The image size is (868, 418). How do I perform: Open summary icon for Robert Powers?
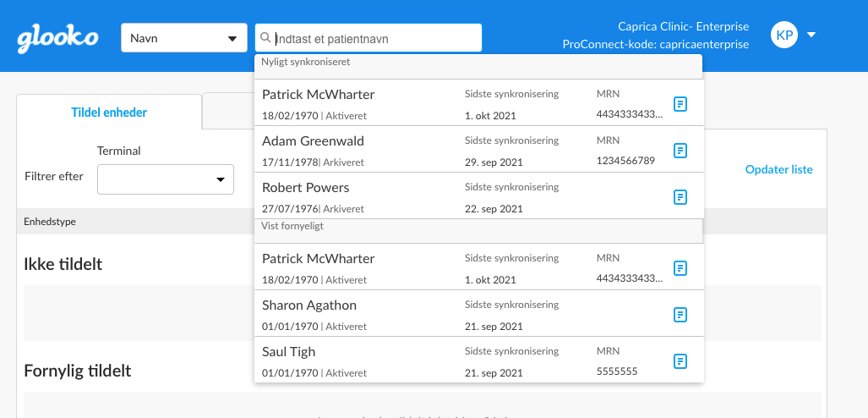click(680, 197)
